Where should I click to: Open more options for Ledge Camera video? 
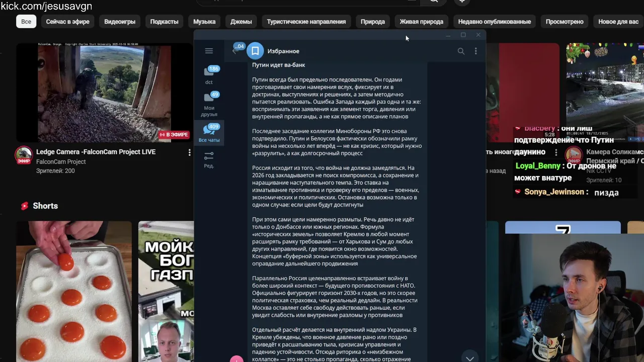(x=189, y=152)
